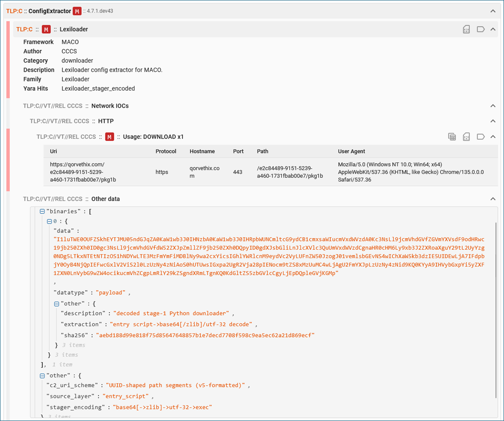The height and width of the screenshot is (421, 504).
Task: Click the Mozilla/5.0 user agent cell
Action: pos(411,172)
